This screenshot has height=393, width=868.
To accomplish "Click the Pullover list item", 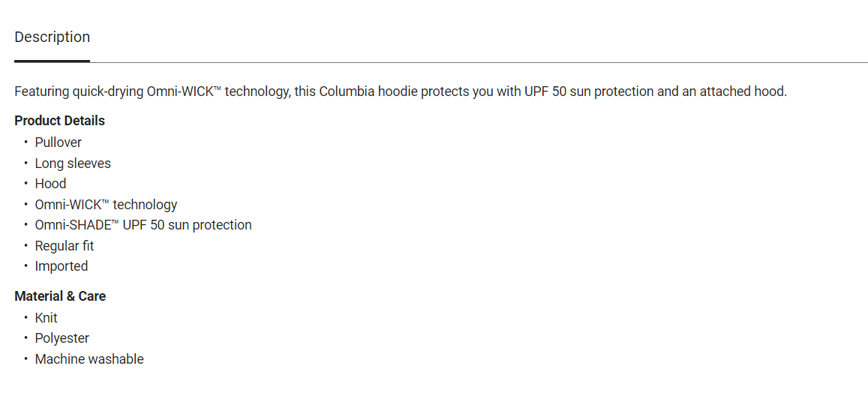I will point(58,142).
